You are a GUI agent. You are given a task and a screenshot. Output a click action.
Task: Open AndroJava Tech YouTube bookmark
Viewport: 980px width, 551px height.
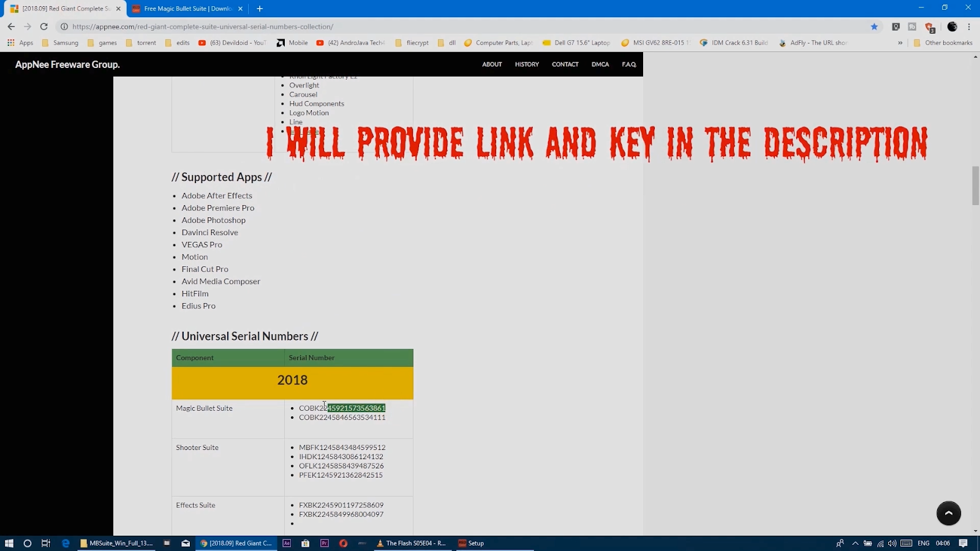point(350,43)
